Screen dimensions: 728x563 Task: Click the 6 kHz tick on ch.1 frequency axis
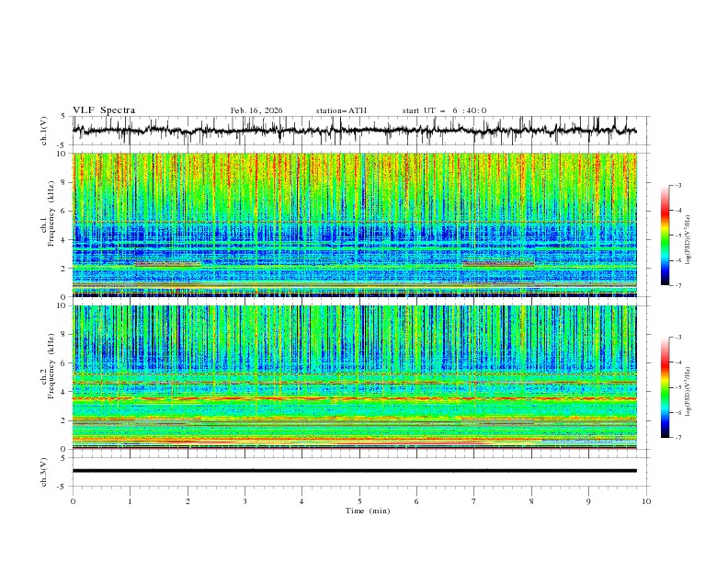coord(64,211)
